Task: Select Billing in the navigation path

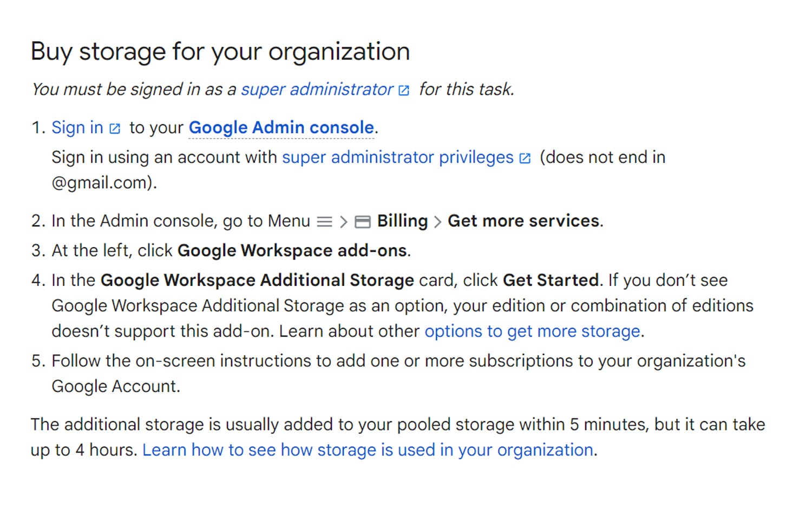Action: pyautogui.click(x=402, y=221)
